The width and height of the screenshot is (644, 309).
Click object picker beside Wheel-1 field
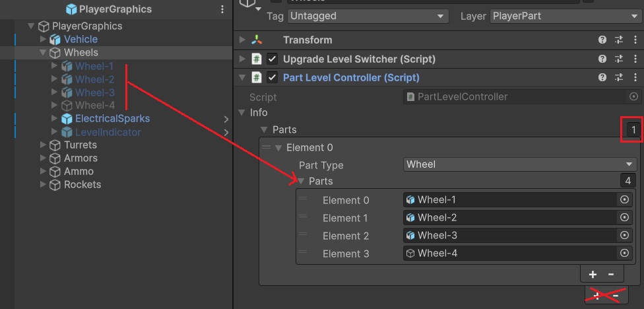(x=624, y=200)
